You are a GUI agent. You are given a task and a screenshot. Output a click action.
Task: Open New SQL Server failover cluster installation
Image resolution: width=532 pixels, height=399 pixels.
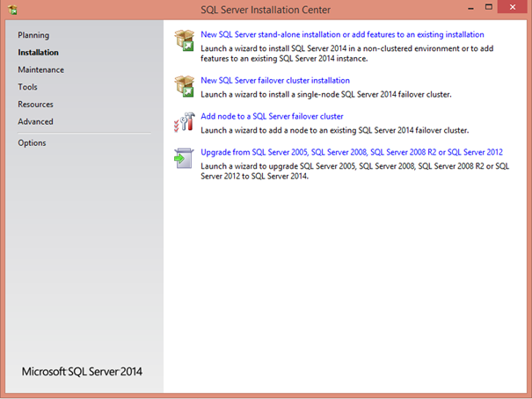click(275, 80)
